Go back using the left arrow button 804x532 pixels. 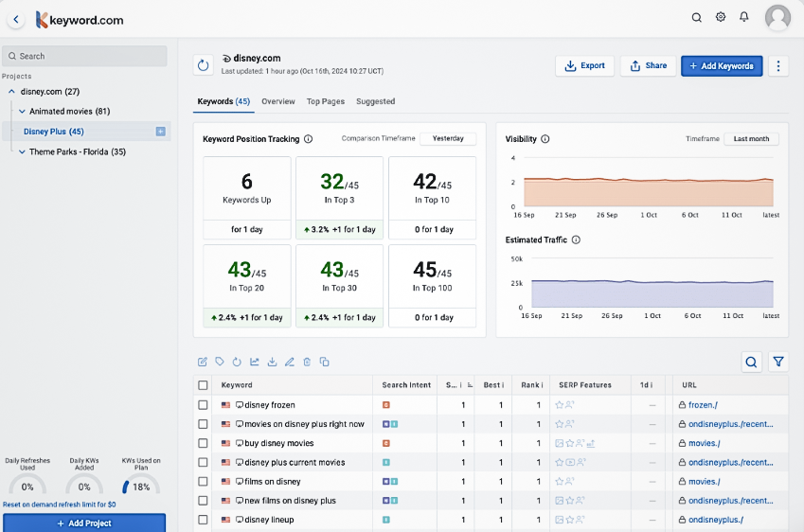[x=16, y=20]
